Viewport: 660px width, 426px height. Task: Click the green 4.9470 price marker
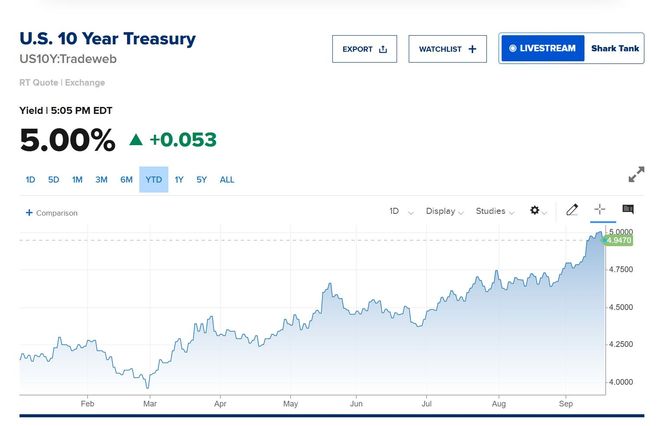pos(618,240)
